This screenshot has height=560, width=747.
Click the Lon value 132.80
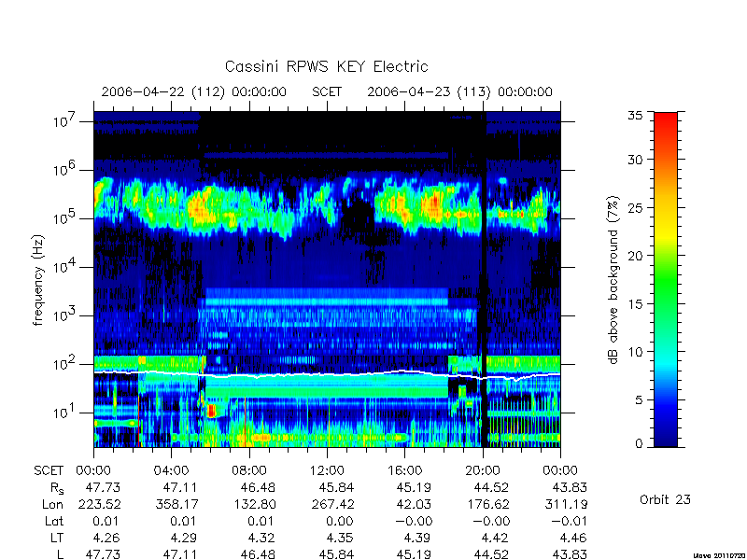254,504
